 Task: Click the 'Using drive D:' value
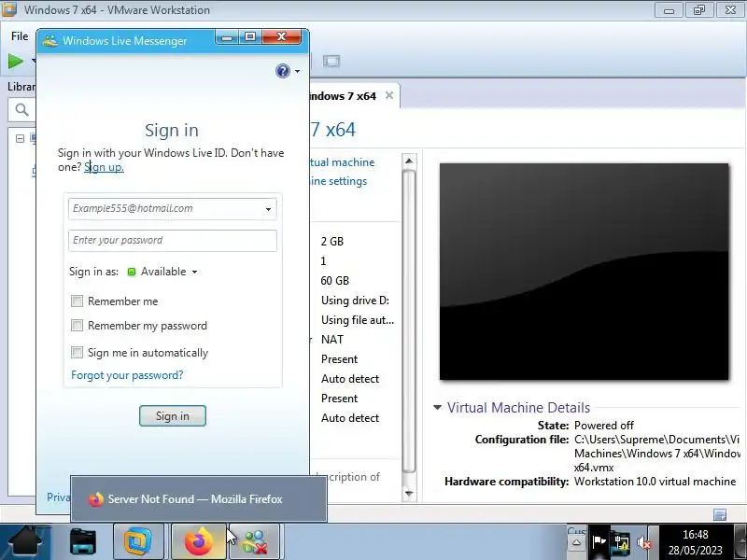[355, 301]
